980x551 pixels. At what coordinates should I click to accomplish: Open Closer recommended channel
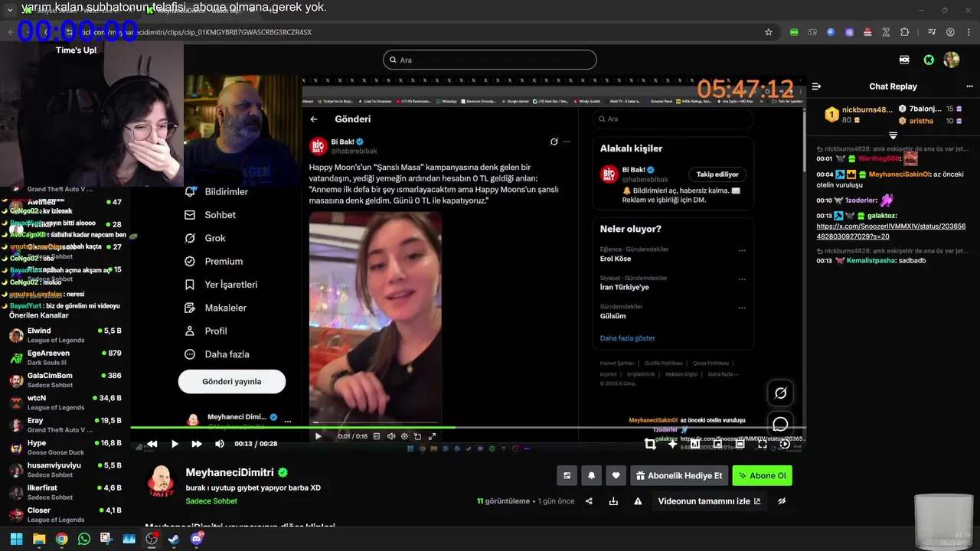point(65,514)
